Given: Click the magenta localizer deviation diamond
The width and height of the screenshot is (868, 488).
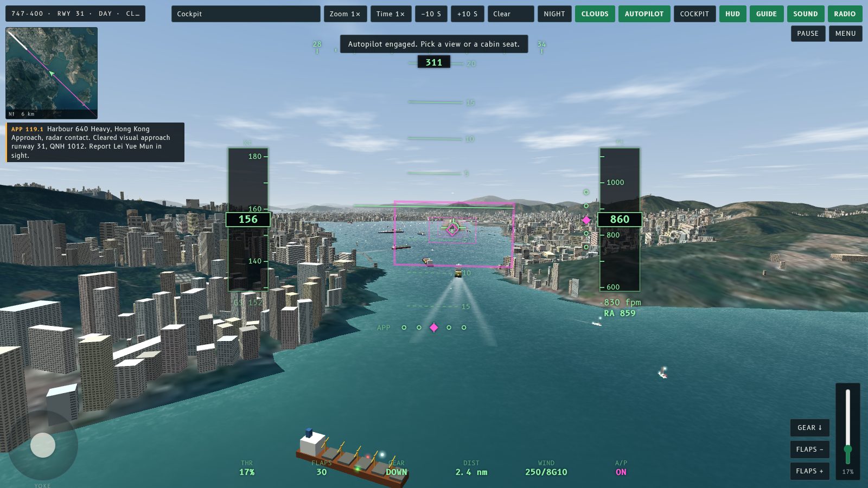Looking at the screenshot, I should click(x=434, y=328).
